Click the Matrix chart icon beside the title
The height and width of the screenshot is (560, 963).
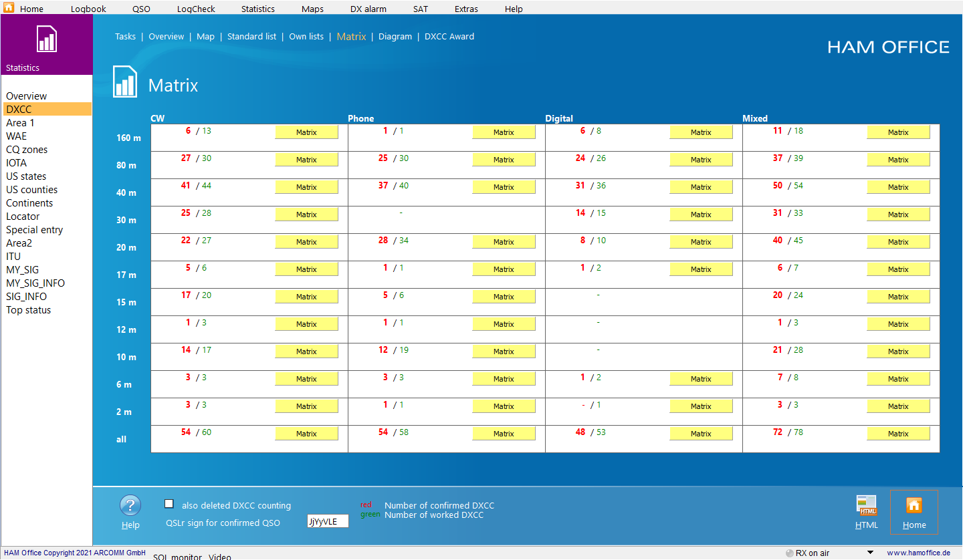tap(125, 82)
